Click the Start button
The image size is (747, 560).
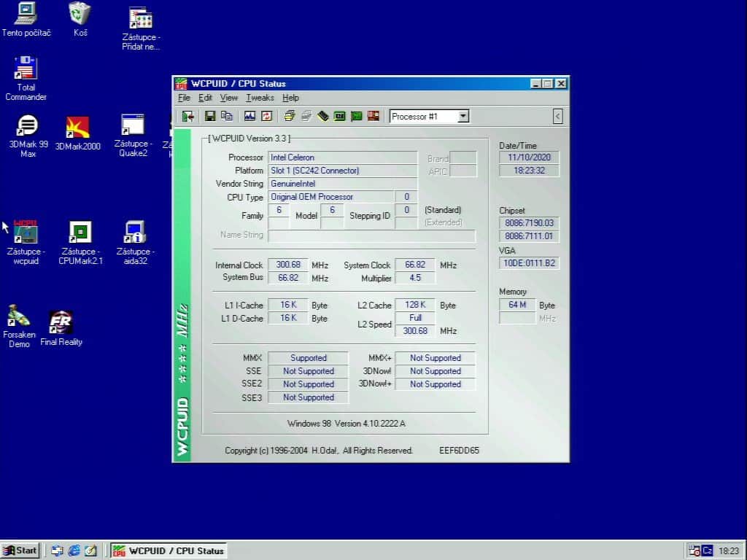pyautogui.click(x=20, y=551)
